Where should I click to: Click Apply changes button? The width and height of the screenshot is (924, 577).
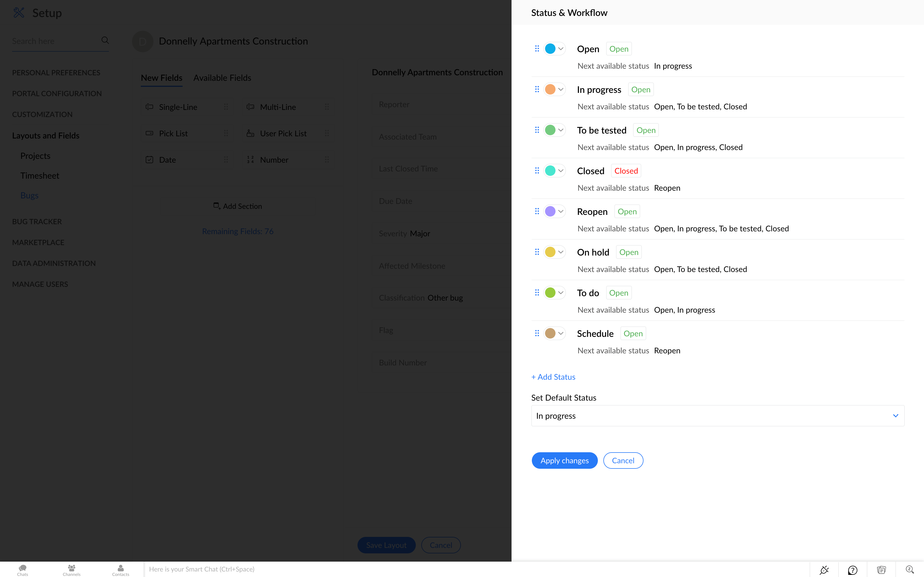(x=564, y=460)
